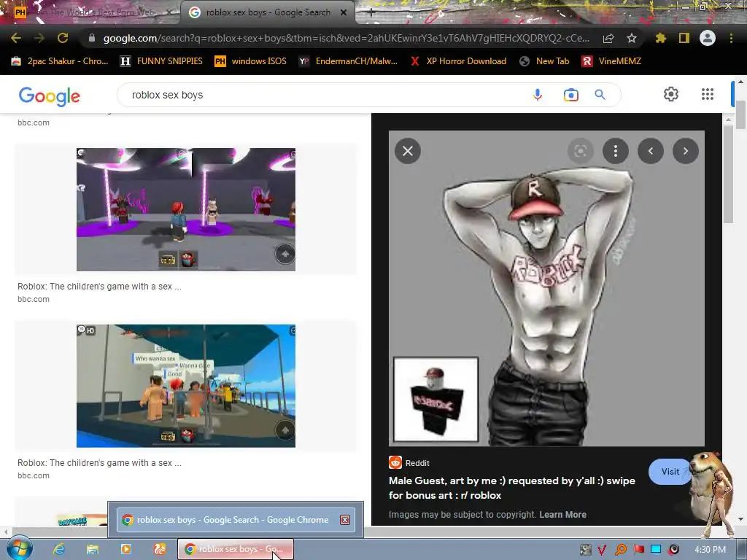Open the Google apps grid
Image resolution: width=747 pixels, height=560 pixels.
point(708,94)
